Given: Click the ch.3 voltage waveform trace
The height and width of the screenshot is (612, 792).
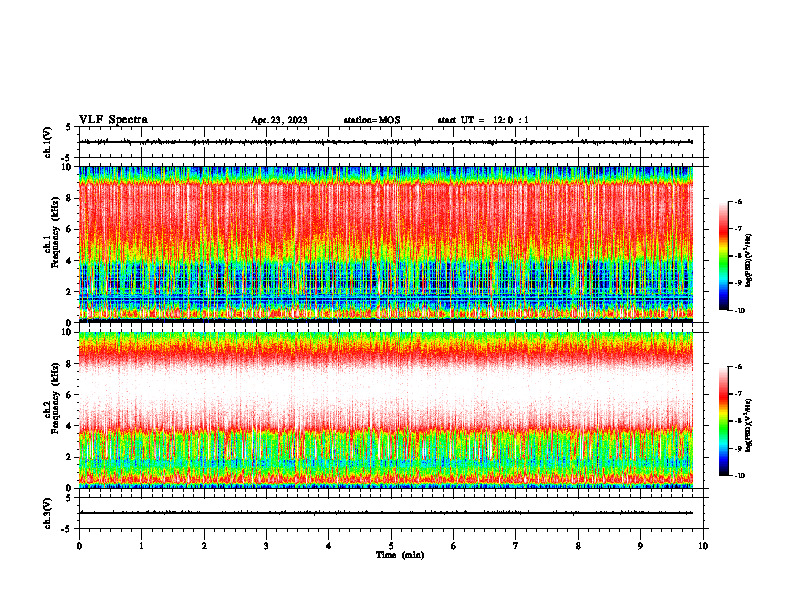Looking at the screenshot, I should point(386,513).
